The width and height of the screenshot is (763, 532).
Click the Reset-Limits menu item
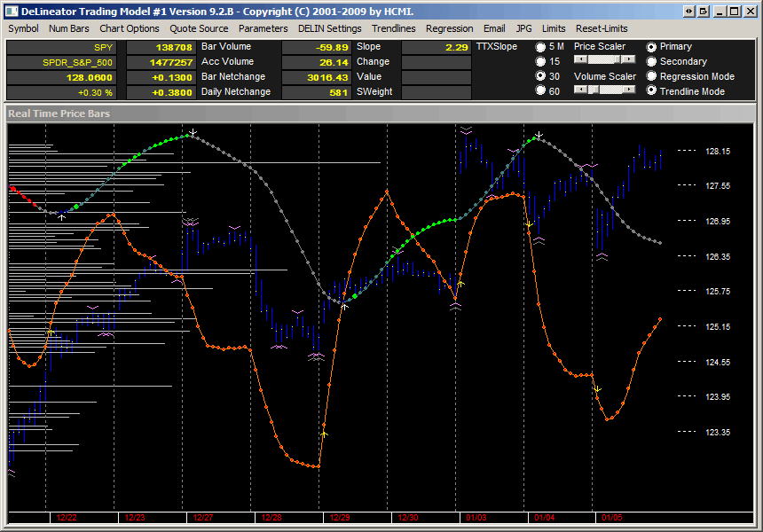coord(602,28)
